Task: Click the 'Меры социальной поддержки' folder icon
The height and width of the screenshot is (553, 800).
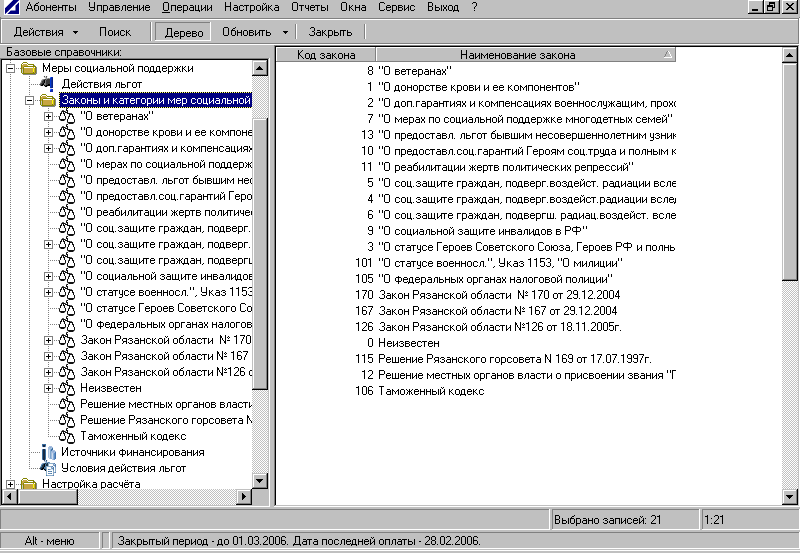Action: (x=29, y=68)
